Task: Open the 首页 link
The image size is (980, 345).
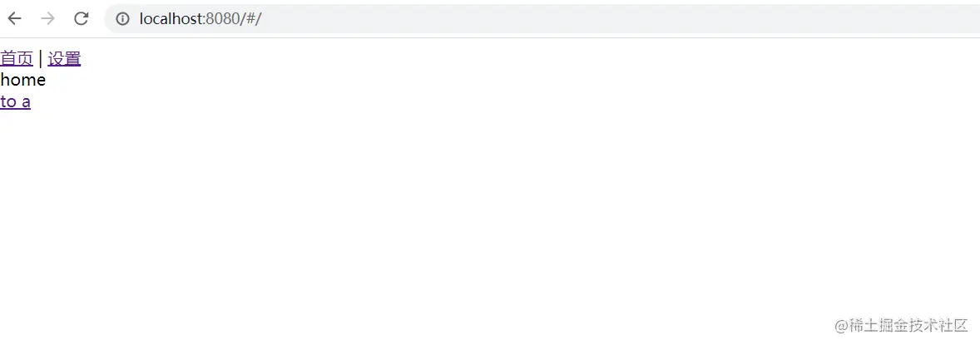Action: pyautogui.click(x=17, y=59)
